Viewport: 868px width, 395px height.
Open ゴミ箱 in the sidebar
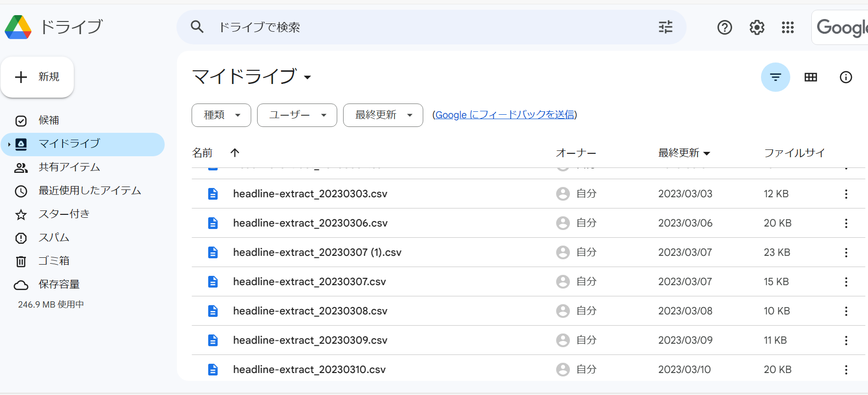click(54, 261)
